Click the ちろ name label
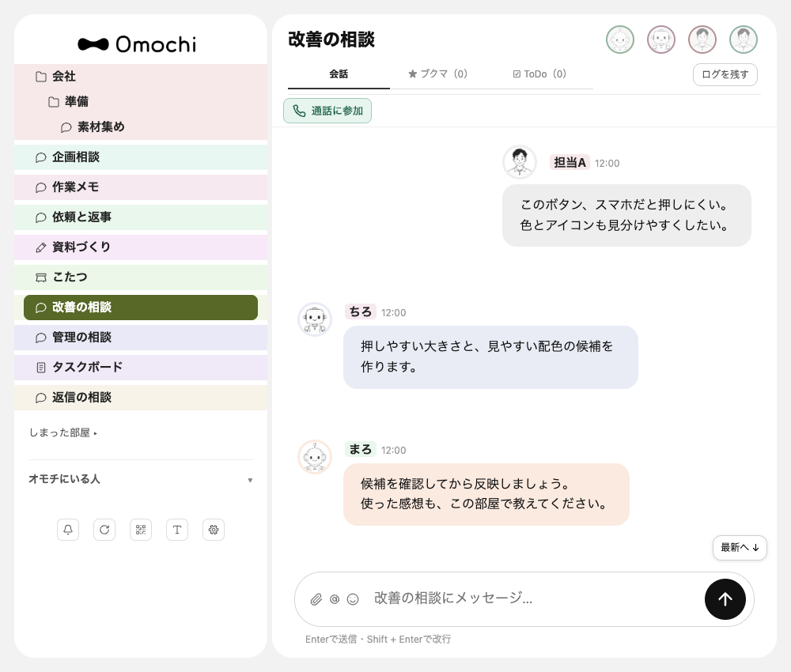 pyautogui.click(x=360, y=312)
